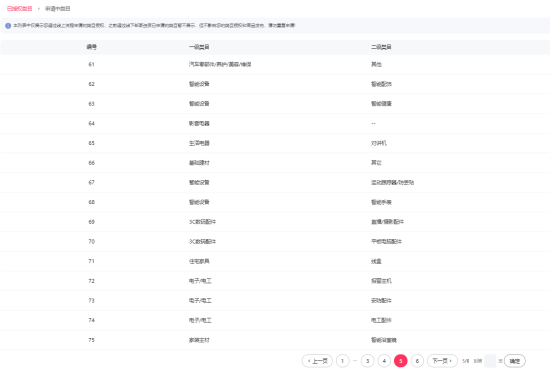The height and width of the screenshot is (374, 550).
Task: Select page 6 in pagination
Action: pyautogui.click(x=417, y=361)
